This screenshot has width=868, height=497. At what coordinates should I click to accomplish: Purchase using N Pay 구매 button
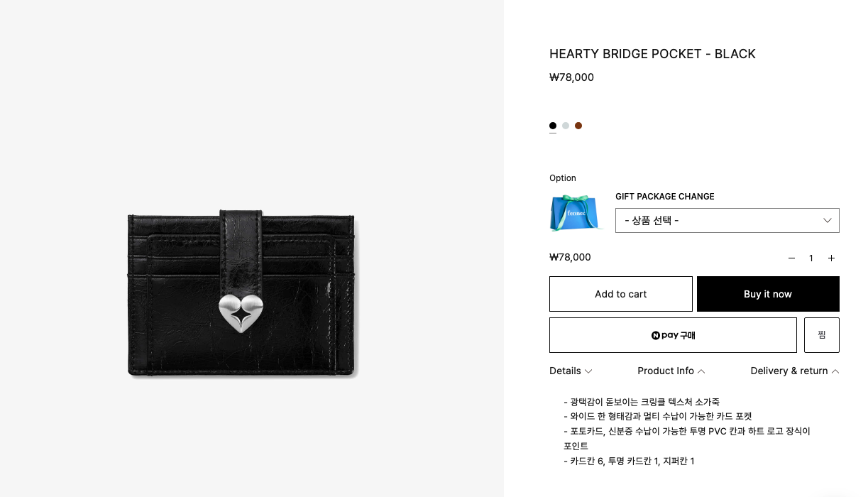[673, 335]
